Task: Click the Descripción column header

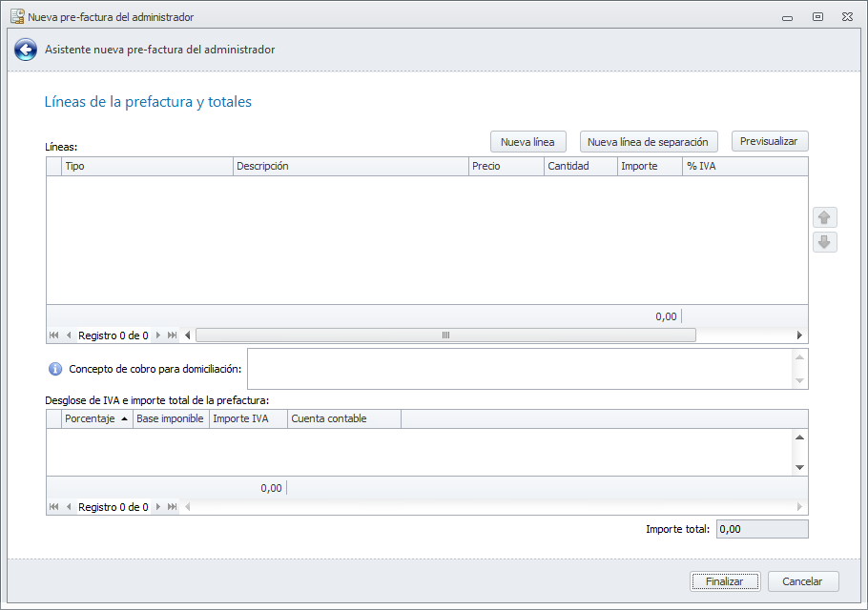Action: coord(351,166)
